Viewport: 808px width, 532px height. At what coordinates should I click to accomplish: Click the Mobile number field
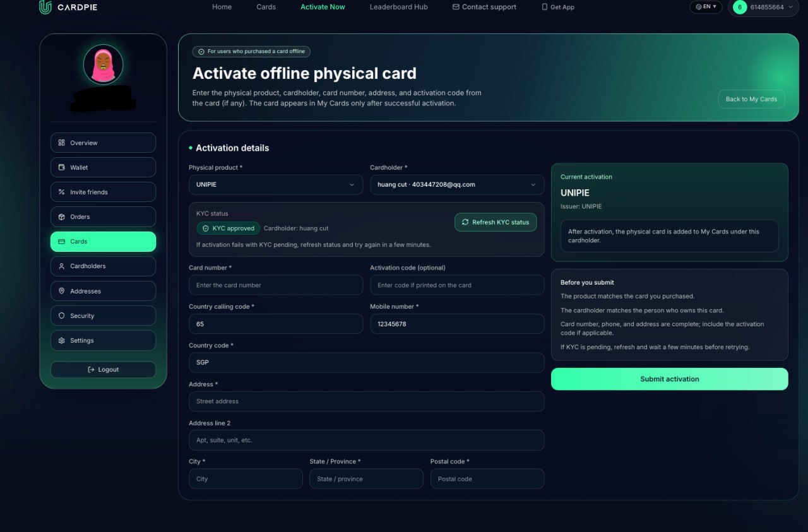pos(457,324)
